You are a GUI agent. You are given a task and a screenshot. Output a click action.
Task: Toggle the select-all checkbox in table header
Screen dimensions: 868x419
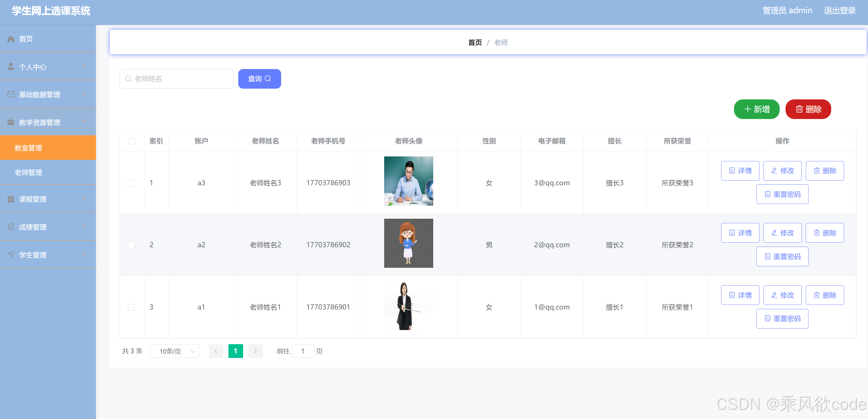click(132, 141)
